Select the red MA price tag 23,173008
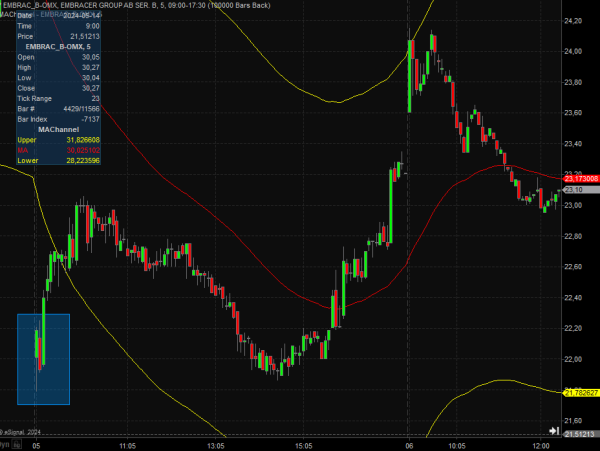Image resolution: width=600 pixels, height=451 pixels. pos(581,179)
